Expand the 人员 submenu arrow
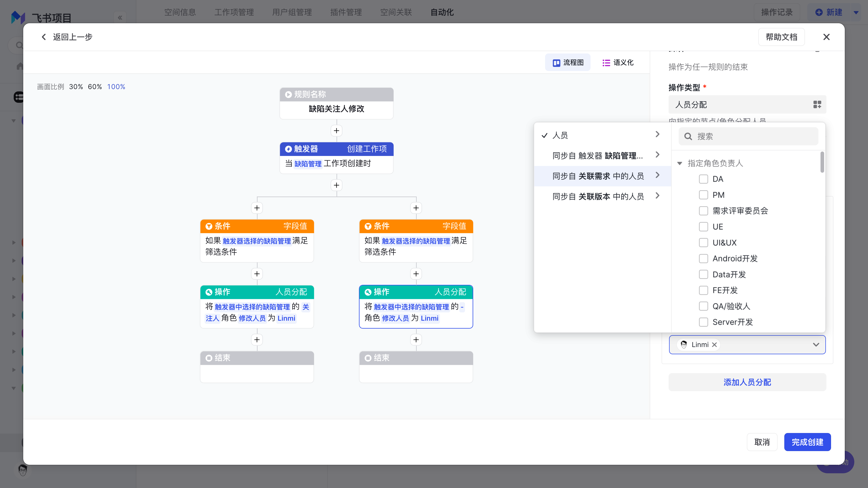 point(657,134)
